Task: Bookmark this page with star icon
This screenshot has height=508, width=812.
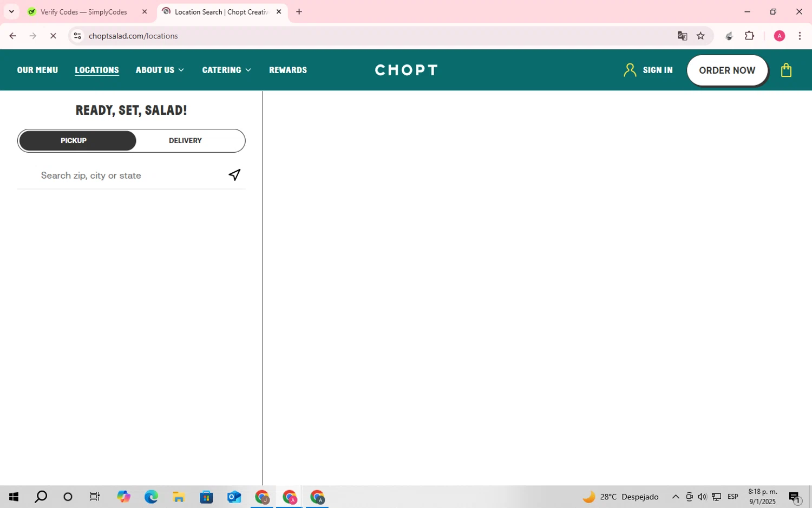Action: tap(700, 36)
